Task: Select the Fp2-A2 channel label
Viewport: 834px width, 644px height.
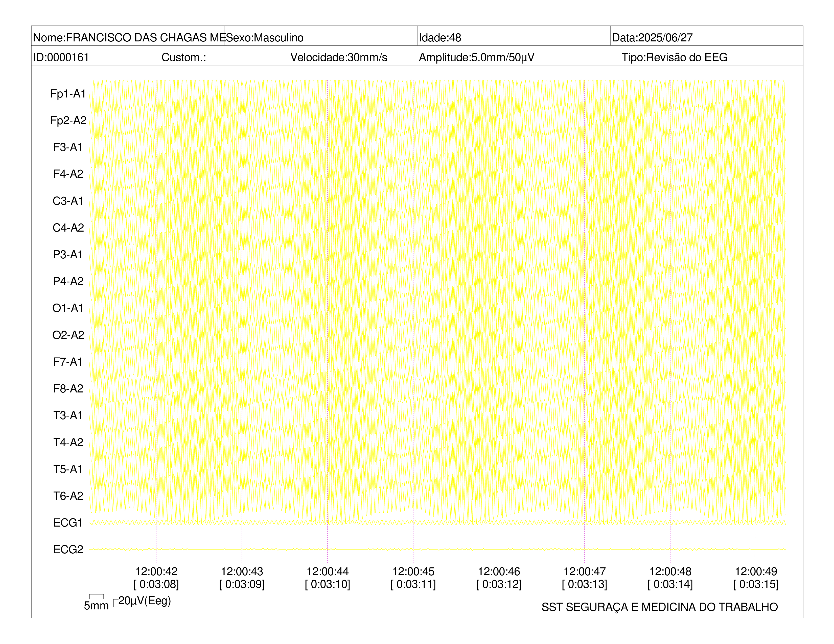Action: (68, 120)
